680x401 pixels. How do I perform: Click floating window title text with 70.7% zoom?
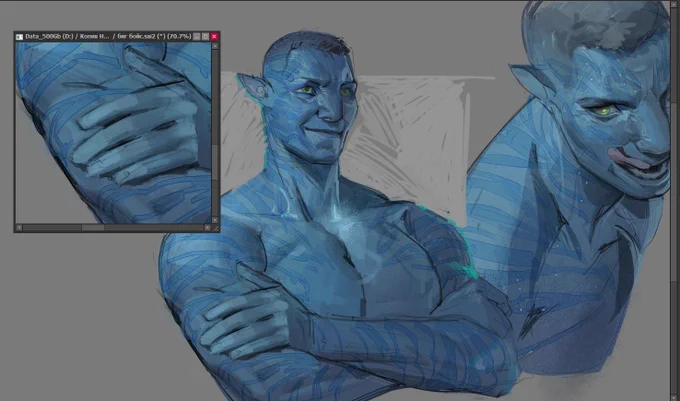coord(108,36)
